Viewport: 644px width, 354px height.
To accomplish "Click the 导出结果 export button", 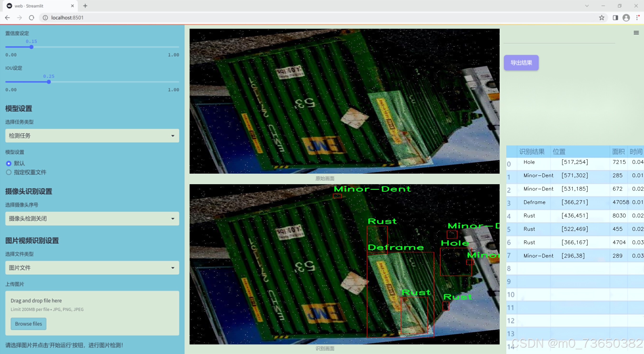I will pyautogui.click(x=521, y=63).
